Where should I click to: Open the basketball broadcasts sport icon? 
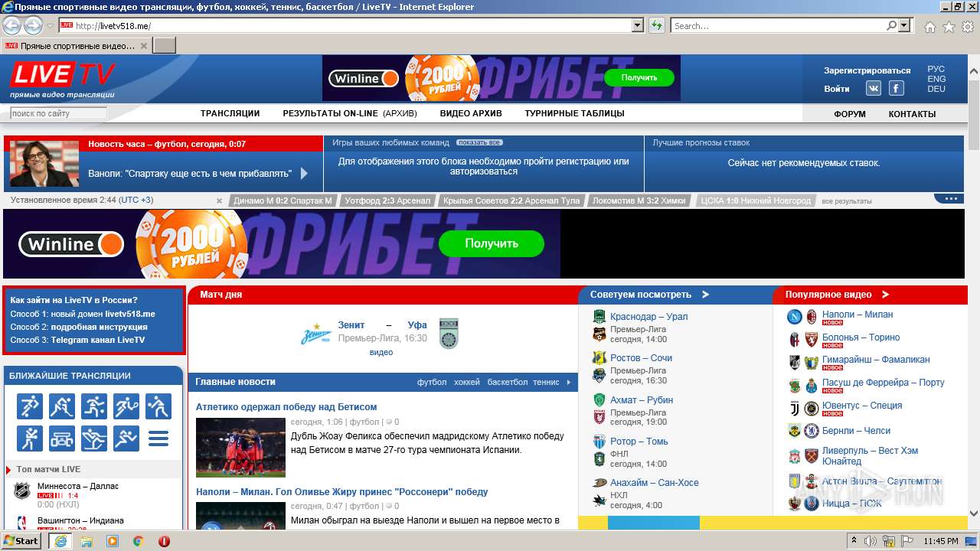click(x=94, y=406)
